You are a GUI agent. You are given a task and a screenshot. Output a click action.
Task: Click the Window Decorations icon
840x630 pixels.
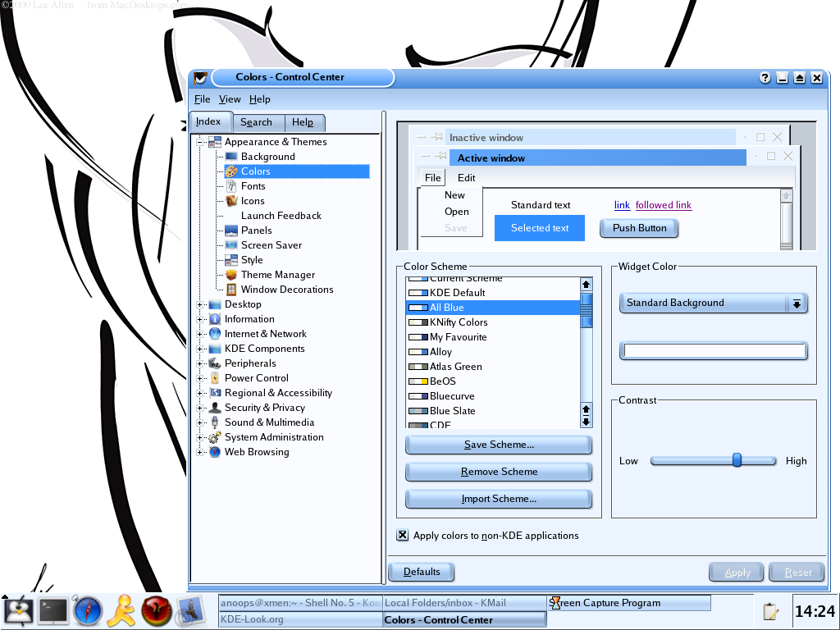(231, 290)
